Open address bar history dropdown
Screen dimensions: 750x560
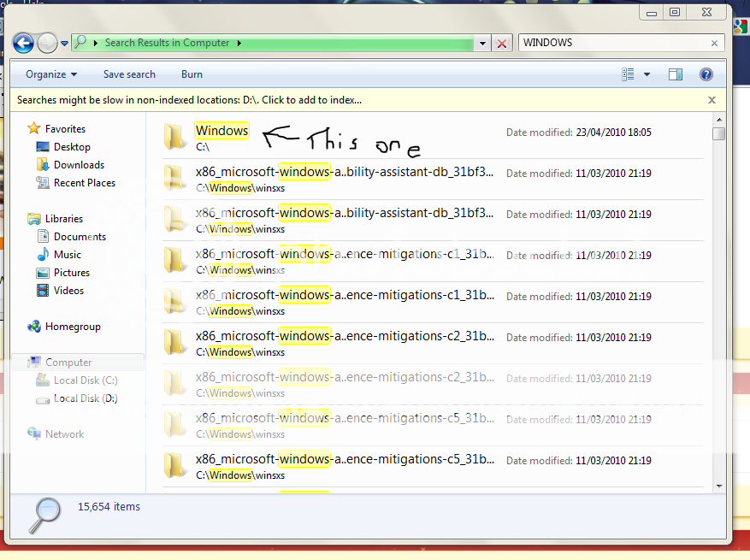click(x=482, y=44)
